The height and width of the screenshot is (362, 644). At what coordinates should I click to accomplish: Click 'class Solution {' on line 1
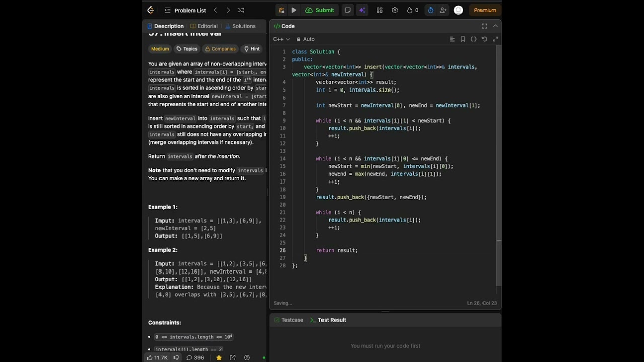click(316, 52)
